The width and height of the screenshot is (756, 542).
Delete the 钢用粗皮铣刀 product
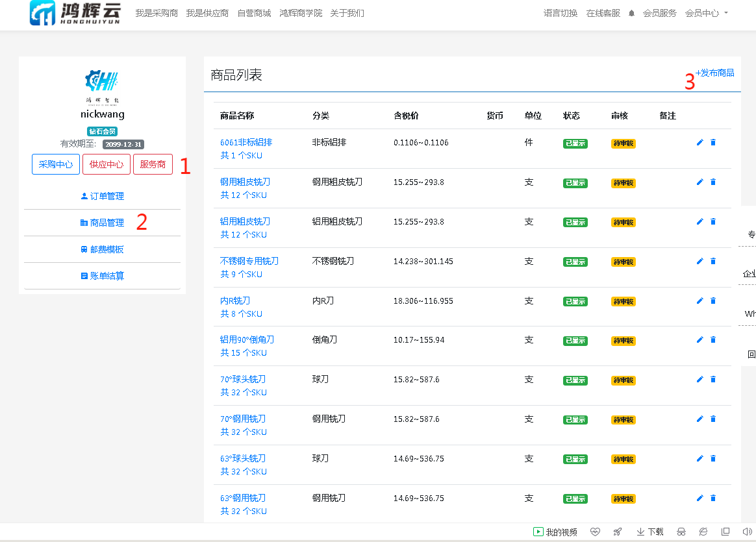[713, 182]
